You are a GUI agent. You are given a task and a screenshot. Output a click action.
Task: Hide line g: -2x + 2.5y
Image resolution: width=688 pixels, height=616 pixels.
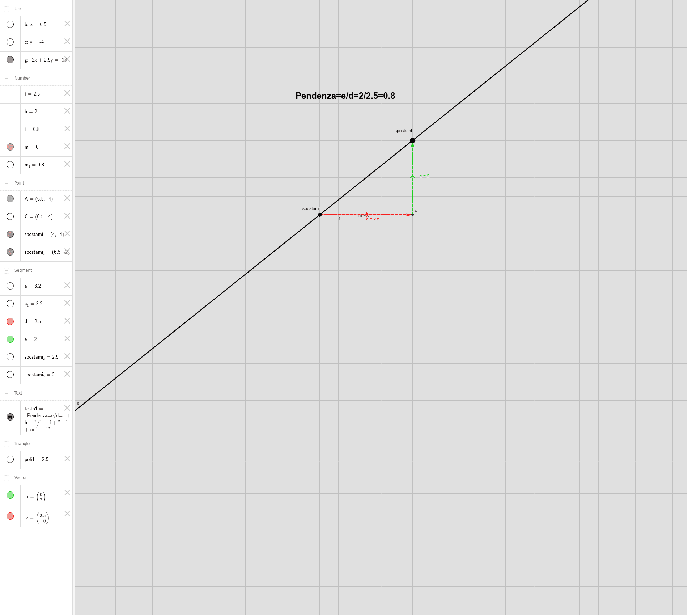coord(10,60)
